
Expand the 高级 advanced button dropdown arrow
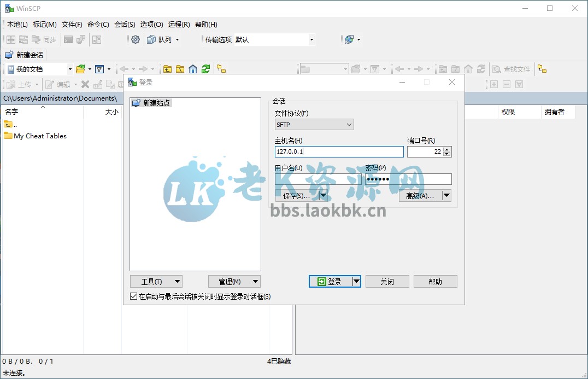coord(446,195)
